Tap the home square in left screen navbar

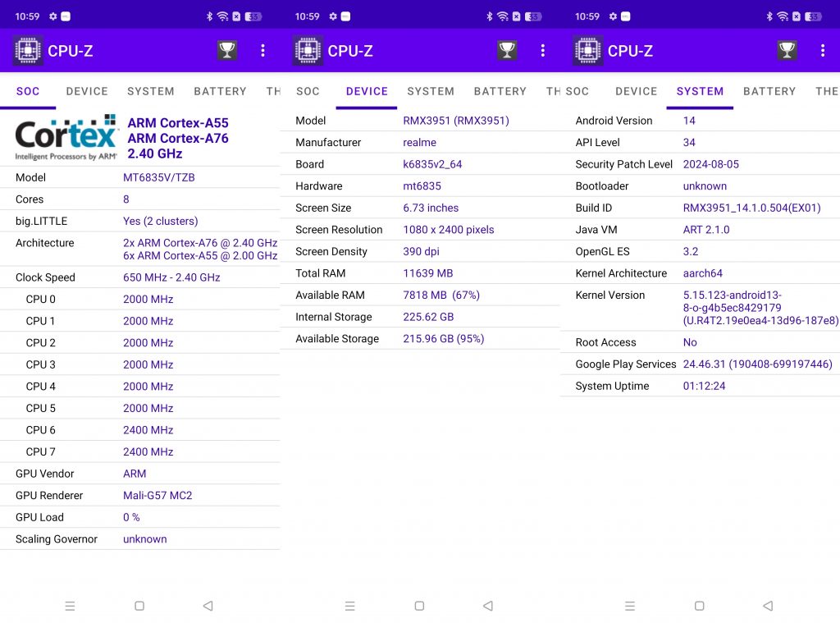[x=139, y=606]
